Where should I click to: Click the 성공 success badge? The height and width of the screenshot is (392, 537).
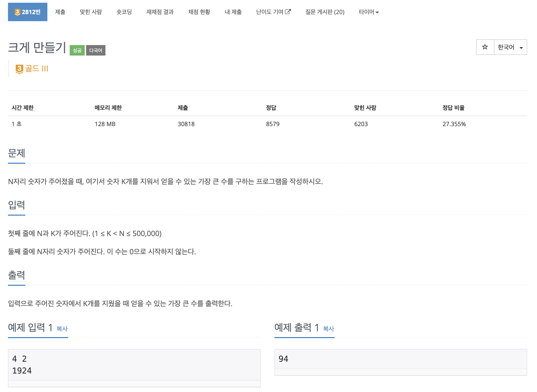(77, 50)
